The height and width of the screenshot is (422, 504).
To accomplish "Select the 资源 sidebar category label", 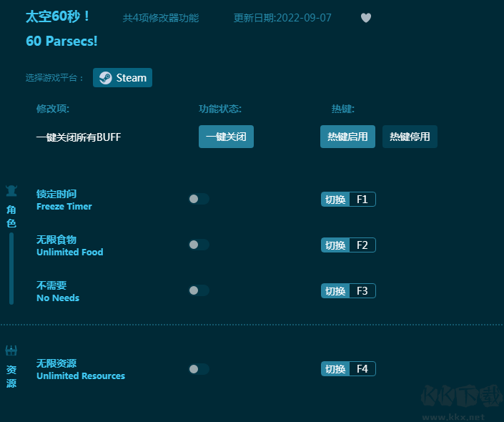I will [x=11, y=376].
